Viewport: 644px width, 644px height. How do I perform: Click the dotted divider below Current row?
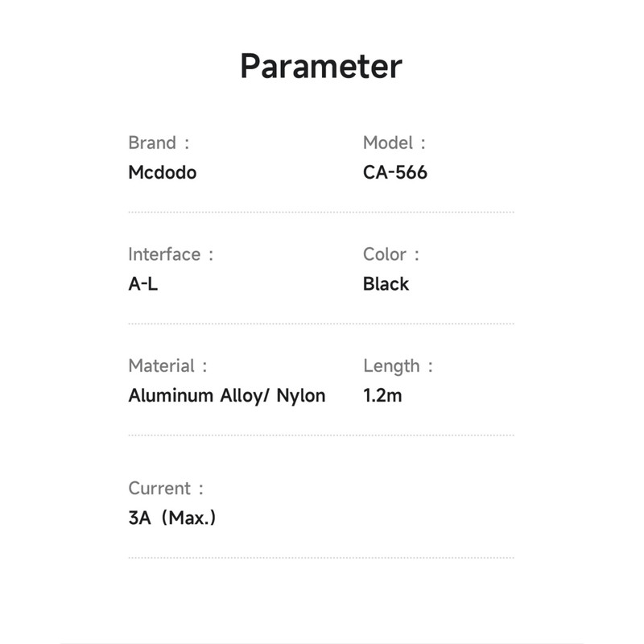coord(321,558)
